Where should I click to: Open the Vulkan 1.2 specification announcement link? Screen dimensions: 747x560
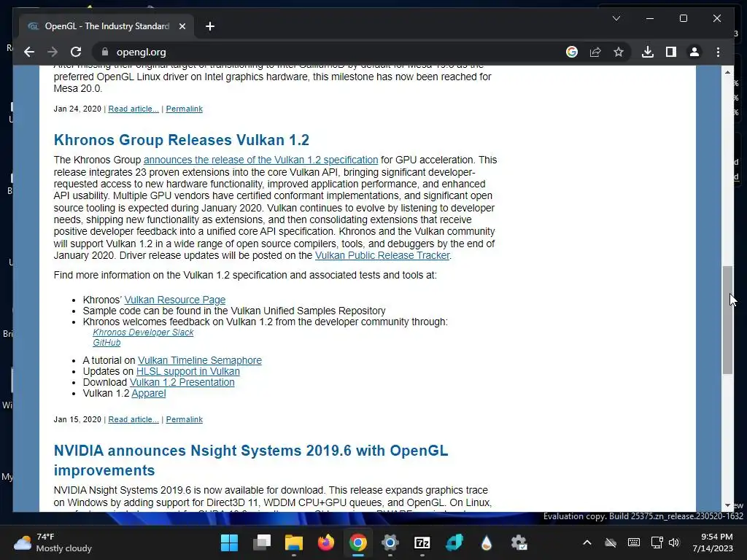click(x=260, y=160)
